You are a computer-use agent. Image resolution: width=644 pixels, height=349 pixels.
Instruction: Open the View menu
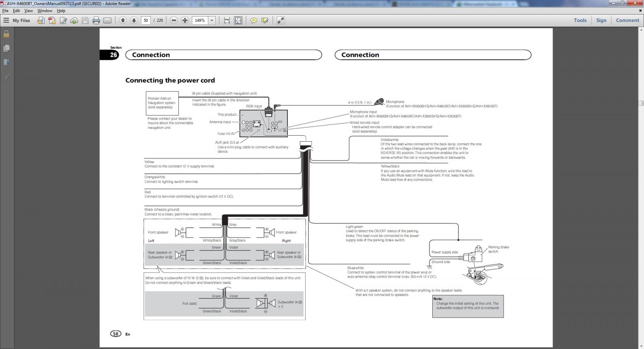[x=29, y=11]
